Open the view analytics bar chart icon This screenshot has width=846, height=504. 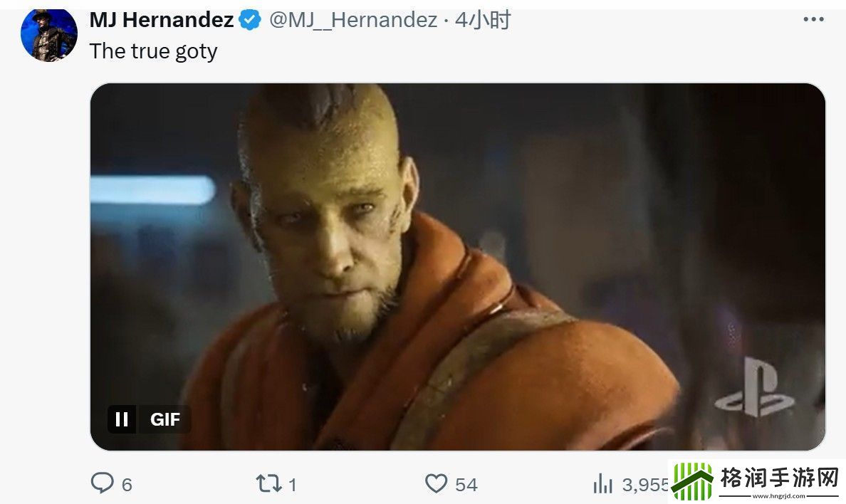(x=602, y=483)
